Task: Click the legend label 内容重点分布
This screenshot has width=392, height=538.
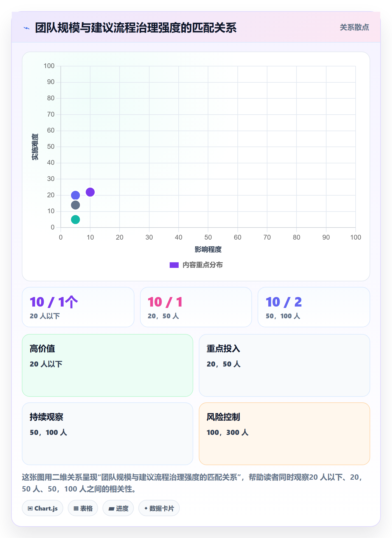Action: point(202,265)
